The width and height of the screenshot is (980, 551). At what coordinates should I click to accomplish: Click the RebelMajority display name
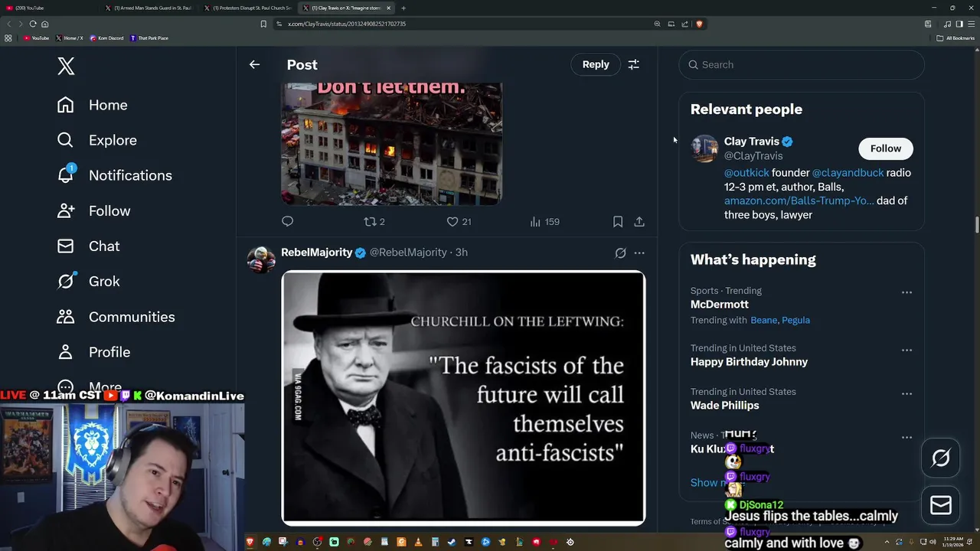[317, 253]
